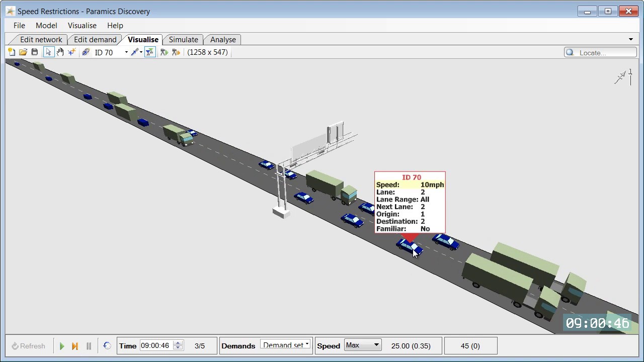The image size is (644, 362).
Task: Save with the floppy disk icon
Action: 35,52
